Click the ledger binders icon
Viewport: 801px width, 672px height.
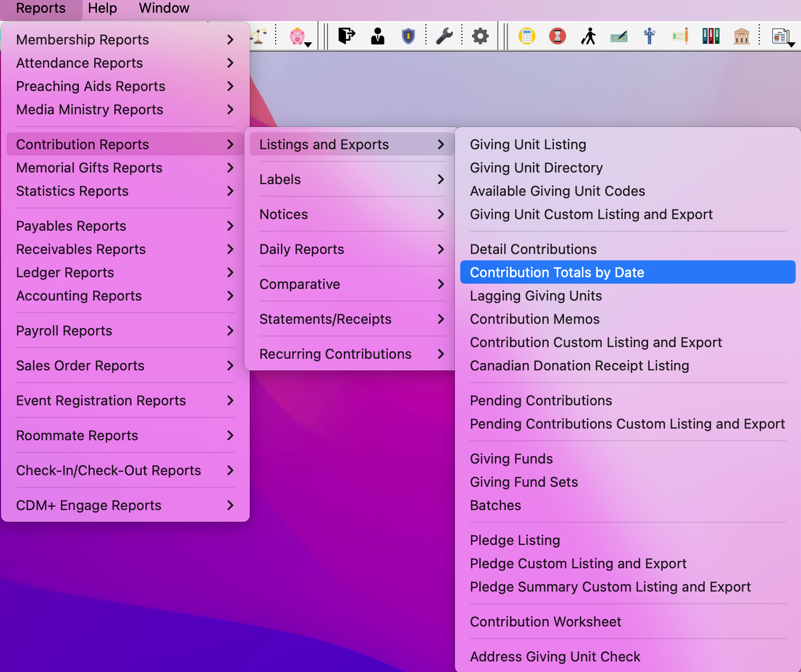[711, 36]
